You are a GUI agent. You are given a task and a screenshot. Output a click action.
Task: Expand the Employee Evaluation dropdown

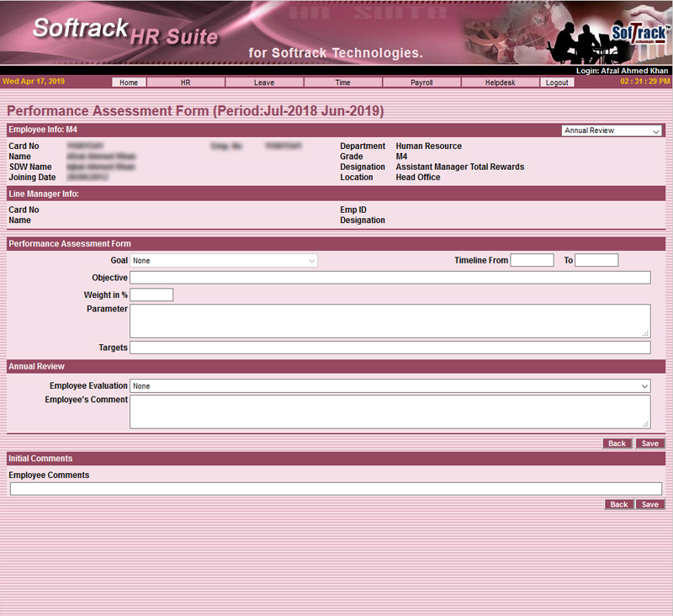click(x=389, y=386)
